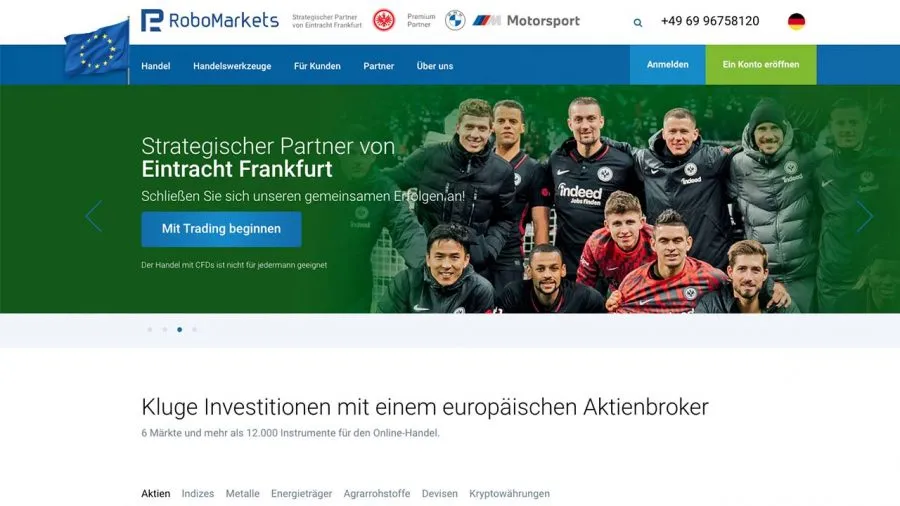900x506 pixels.
Task: Open the Handel menu
Action: coord(156,66)
